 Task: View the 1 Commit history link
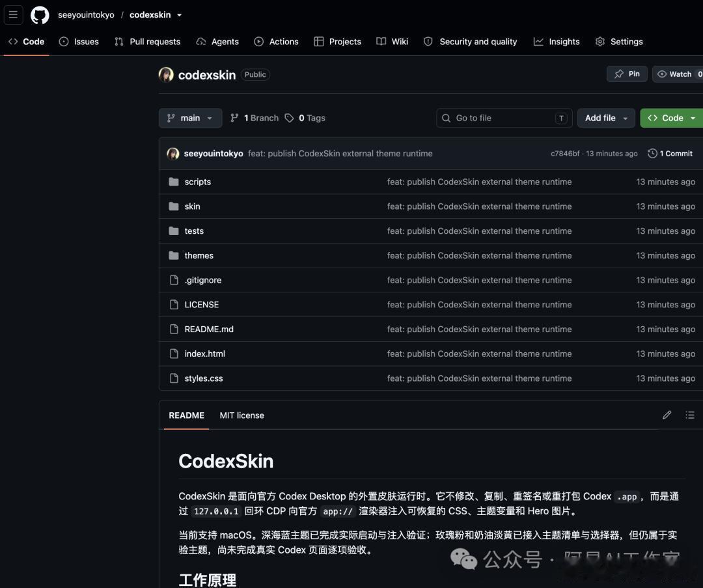[x=670, y=154]
